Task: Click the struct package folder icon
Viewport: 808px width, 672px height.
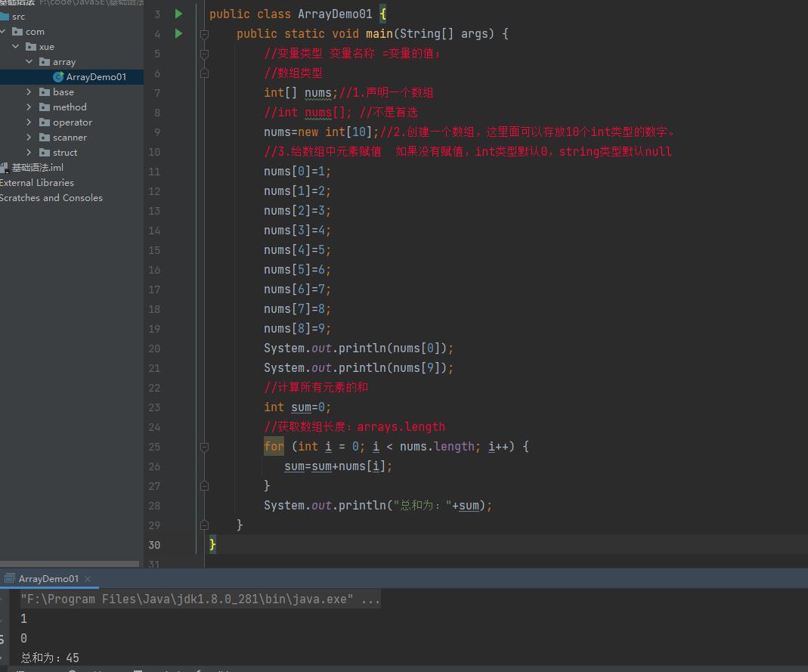Action: pos(45,153)
